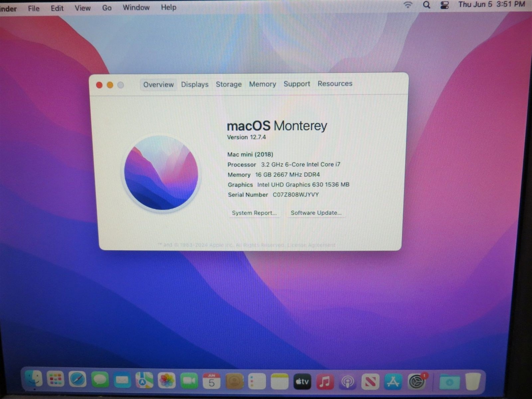
Task: Open Control Center in menu bar
Action: (x=445, y=5)
